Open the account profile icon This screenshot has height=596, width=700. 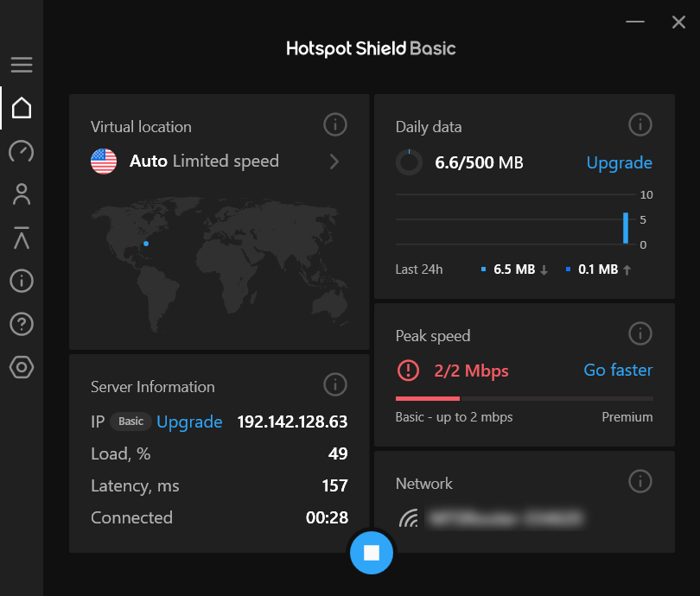(22, 194)
